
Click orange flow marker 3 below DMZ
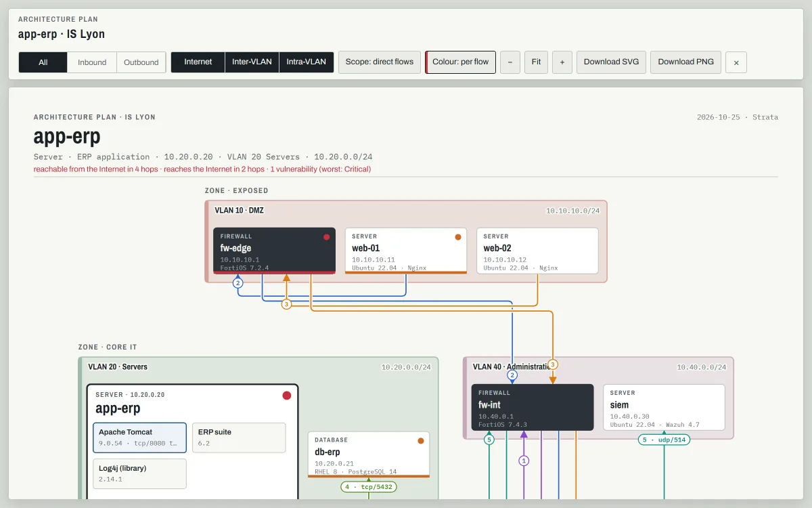pos(286,304)
